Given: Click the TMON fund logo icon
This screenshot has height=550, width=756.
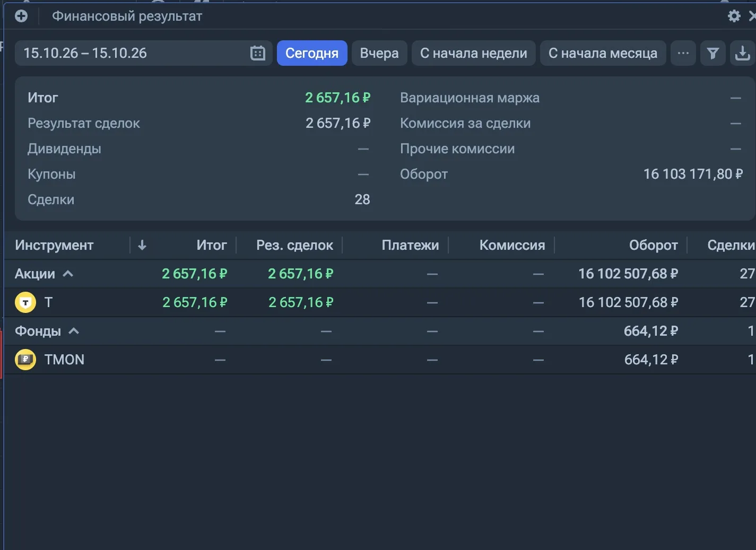Looking at the screenshot, I should [x=25, y=360].
